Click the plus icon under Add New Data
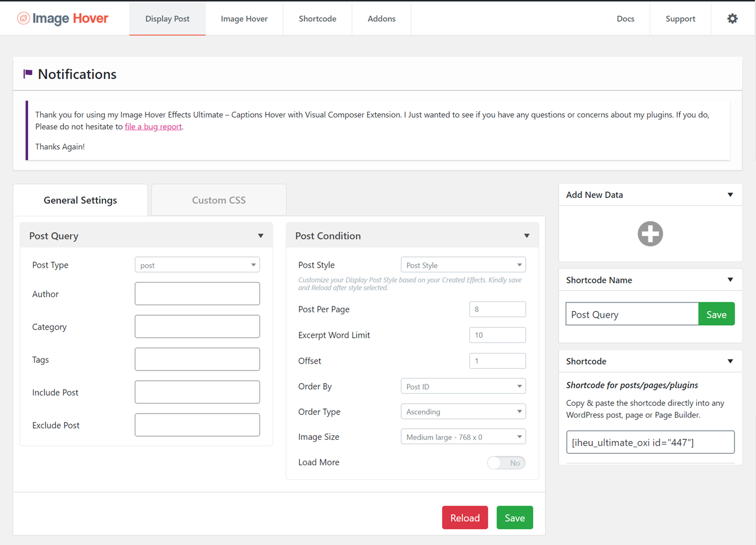The image size is (756, 545). tap(650, 234)
